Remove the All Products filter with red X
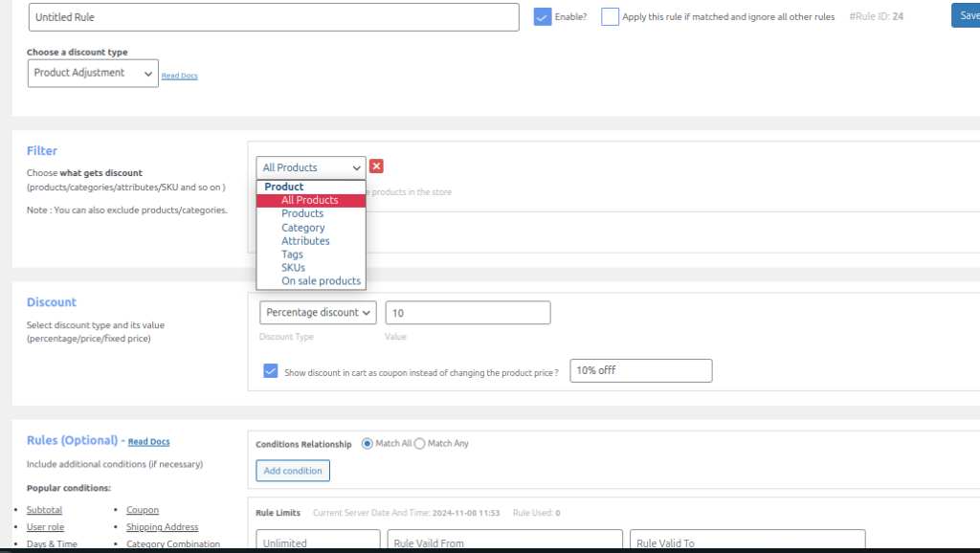This screenshot has height=553, width=980. click(x=375, y=166)
